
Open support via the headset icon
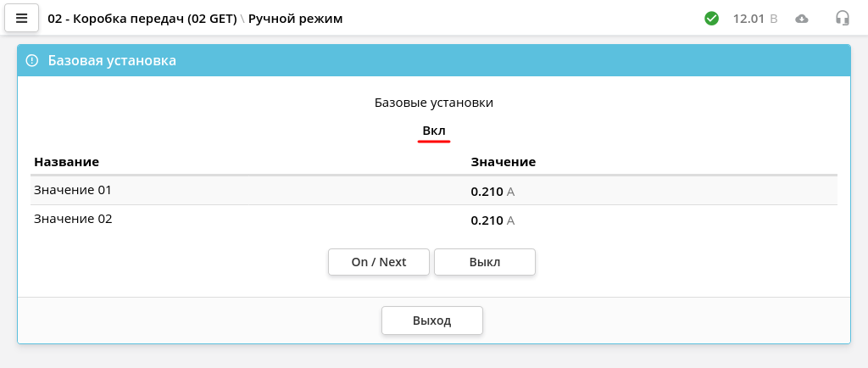pyautogui.click(x=842, y=19)
